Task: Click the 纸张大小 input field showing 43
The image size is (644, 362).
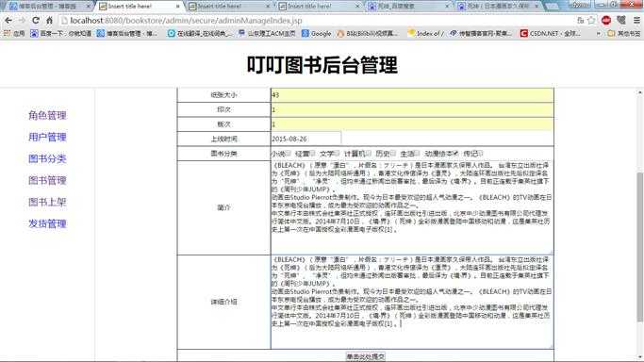Action: pyautogui.click(x=412, y=95)
